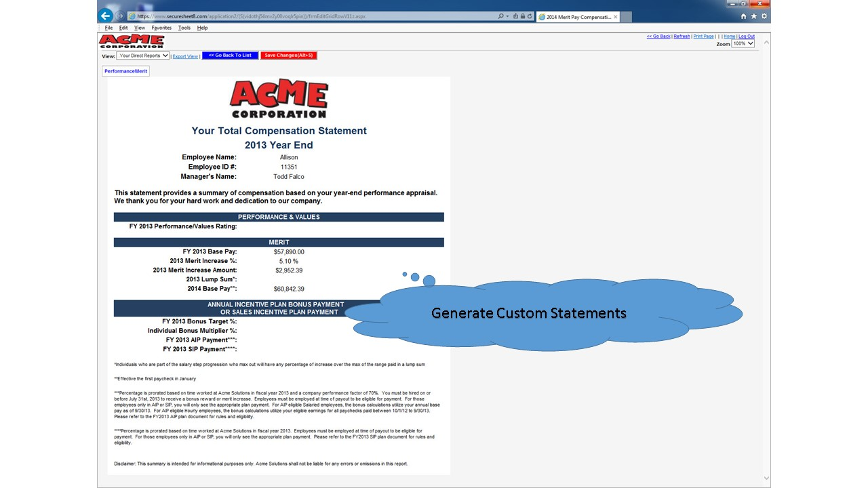Click the merit increase amount $2,952.39
The height and width of the screenshot is (488, 868).
coord(289,270)
